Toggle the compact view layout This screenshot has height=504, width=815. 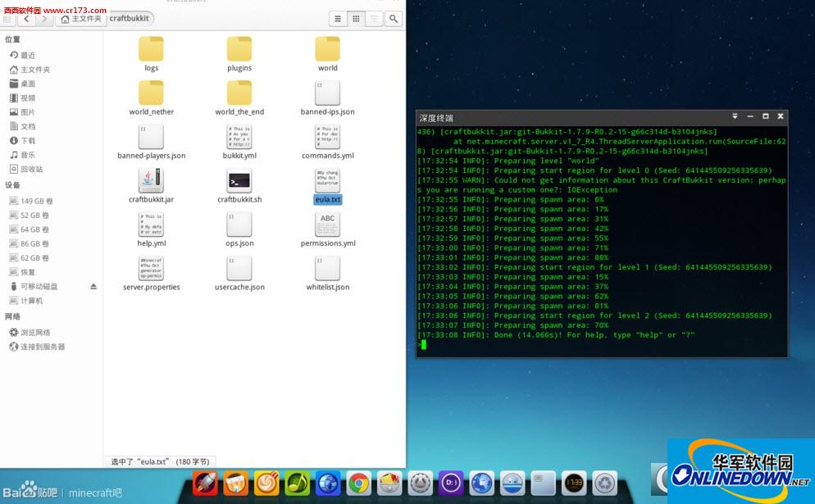(375, 18)
